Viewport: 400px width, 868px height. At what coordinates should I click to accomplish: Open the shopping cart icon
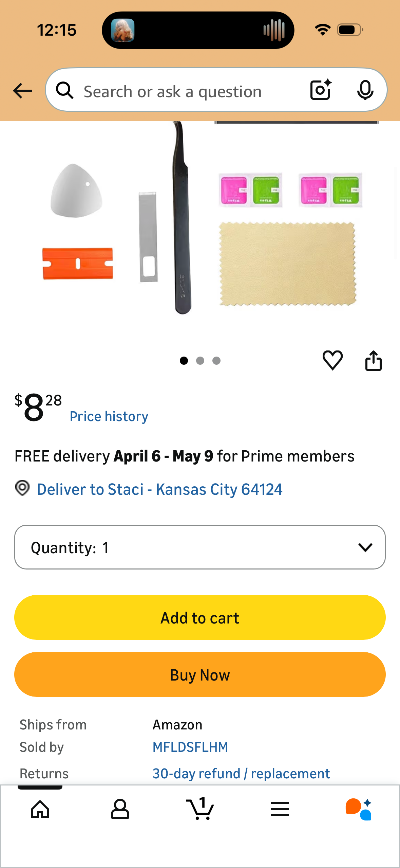tap(200, 809)
